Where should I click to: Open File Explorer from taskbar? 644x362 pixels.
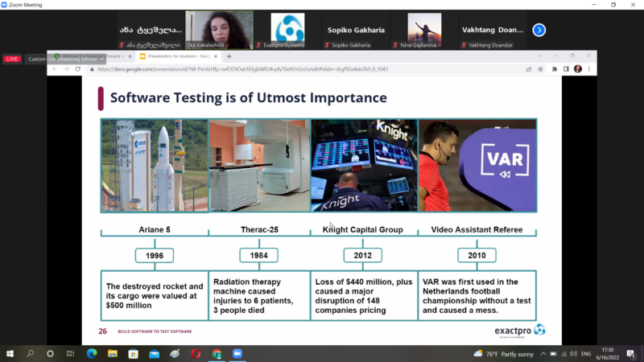click(113, 353)
